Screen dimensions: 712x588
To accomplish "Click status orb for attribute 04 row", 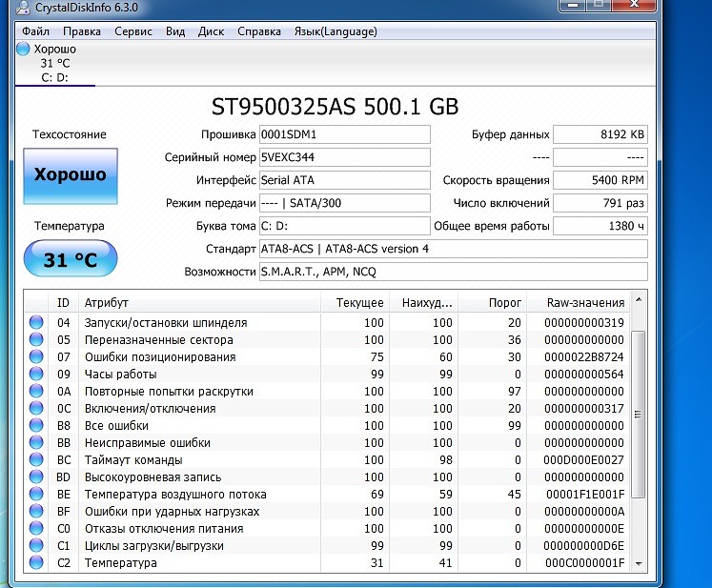I will click(x=36, y=322).
